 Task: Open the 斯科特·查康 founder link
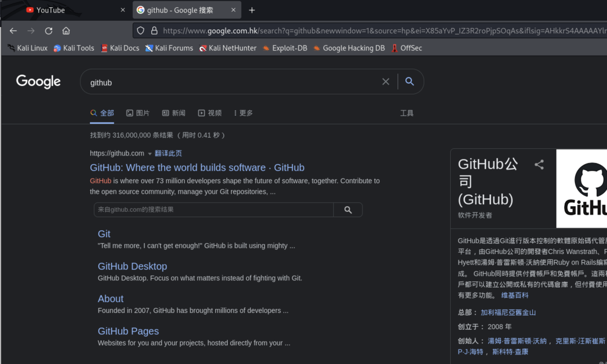(510, 352)
